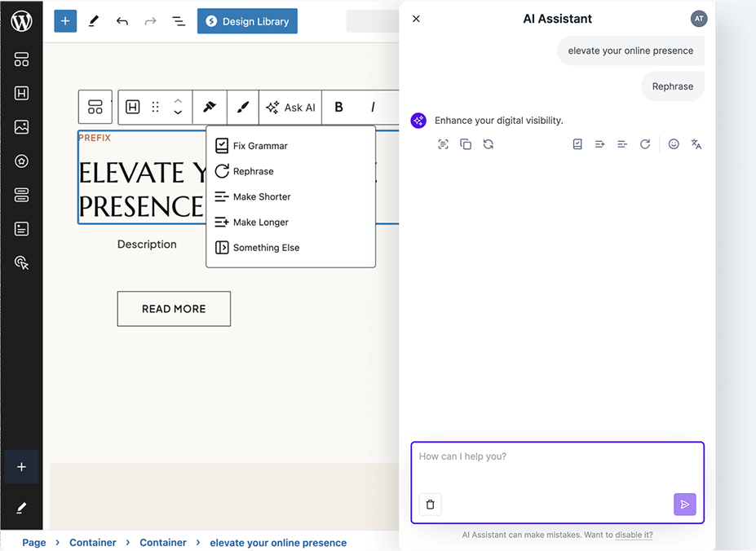756x551 pixels.
Task: Click the heading block type icon in block toolbar
Action: tap(133, 107)
